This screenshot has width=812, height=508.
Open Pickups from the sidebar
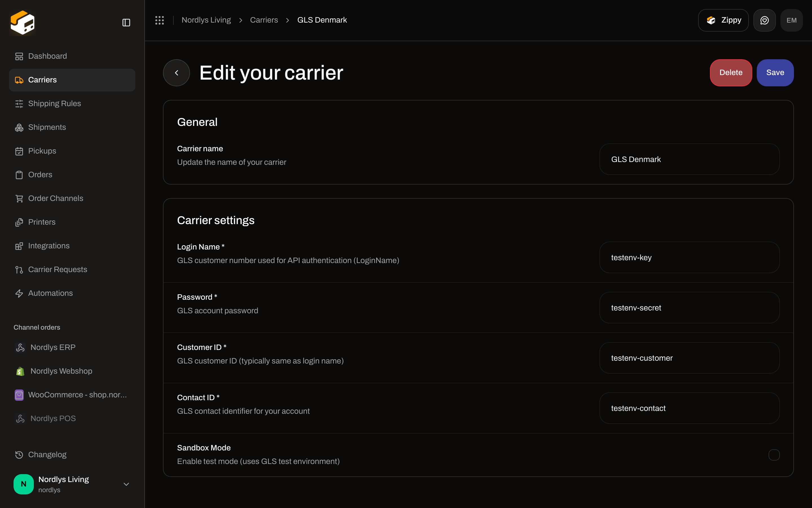tap(72, 151)
